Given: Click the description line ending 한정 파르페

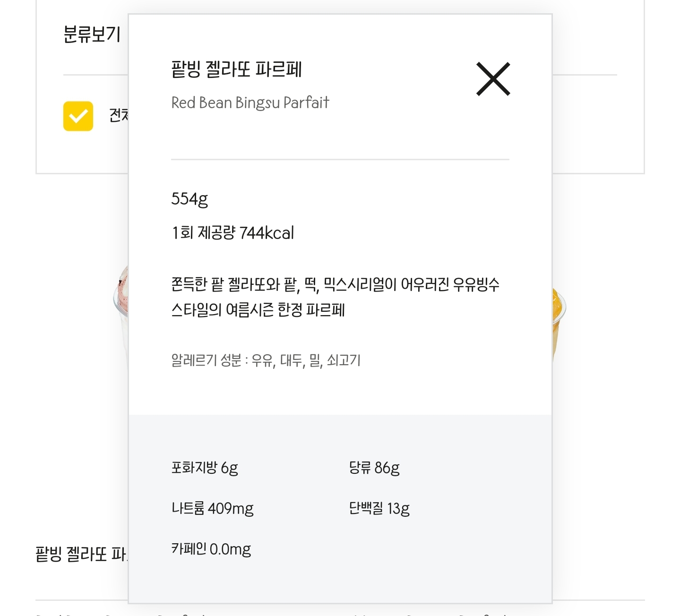Looking at the screenshot, I should [x=258, y=310].
